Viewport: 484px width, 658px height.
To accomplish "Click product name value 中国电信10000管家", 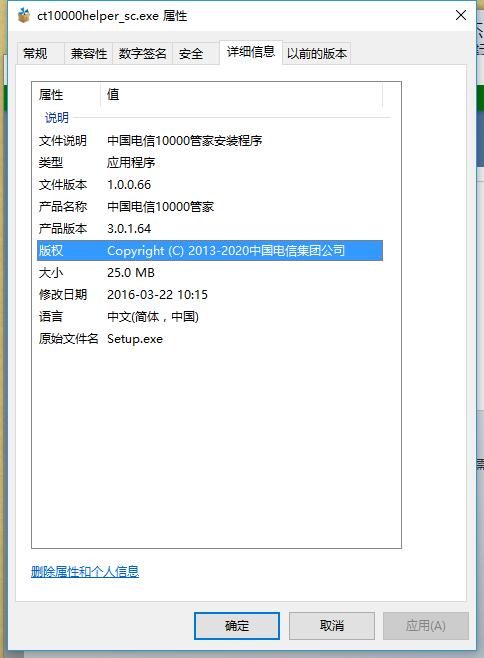I will pos(161,206).
